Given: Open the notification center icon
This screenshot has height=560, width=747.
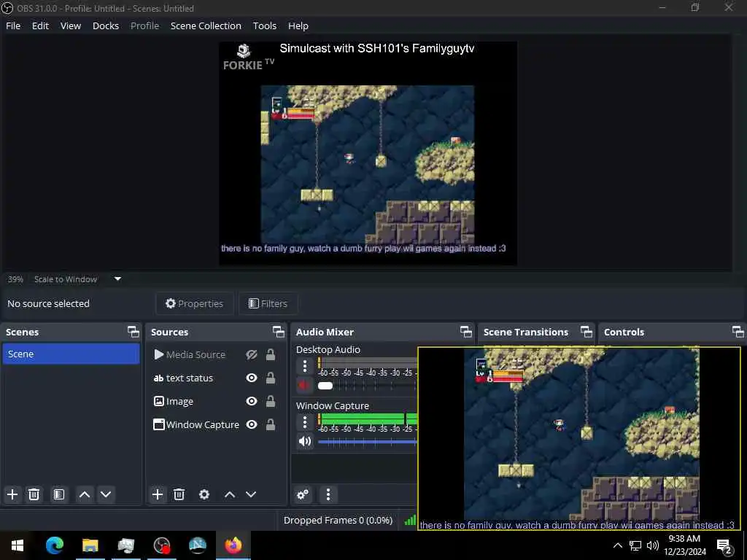Looking at the screenshot, I should 724,545.
